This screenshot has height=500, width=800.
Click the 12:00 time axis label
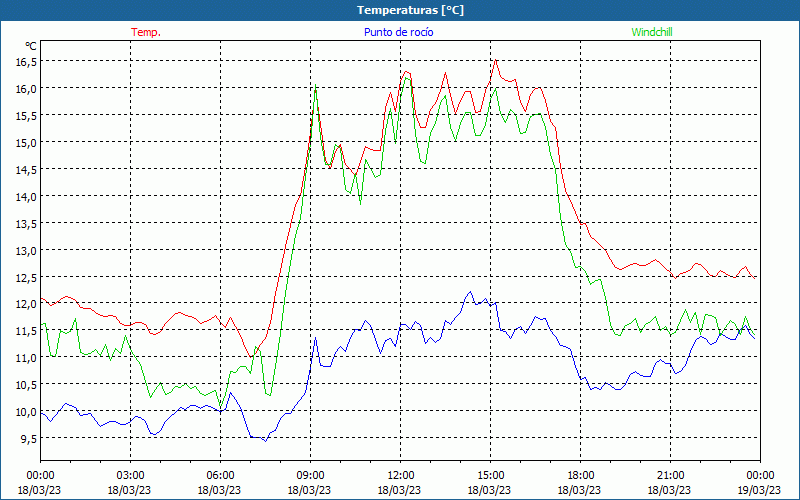400,475
